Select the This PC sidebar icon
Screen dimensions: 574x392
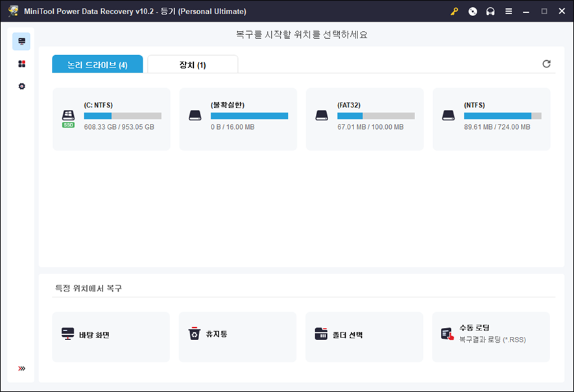21,41
